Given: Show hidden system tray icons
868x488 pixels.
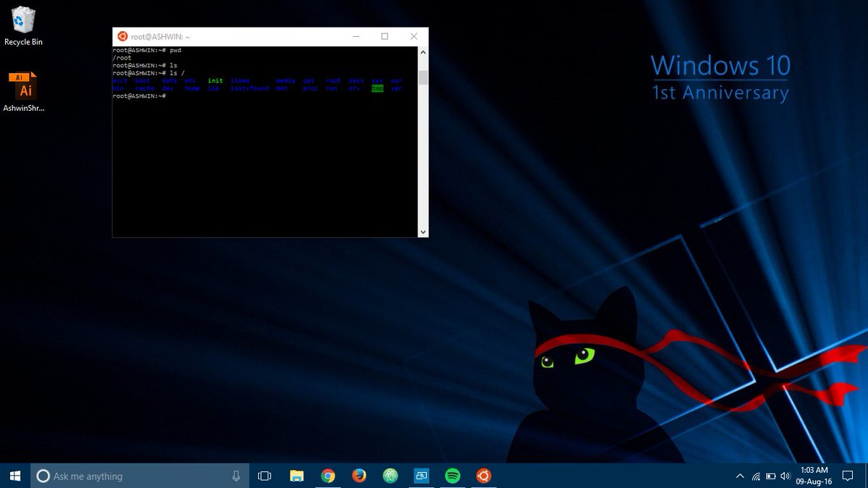Looking at the screenshot, I should (x=740, y=476).
